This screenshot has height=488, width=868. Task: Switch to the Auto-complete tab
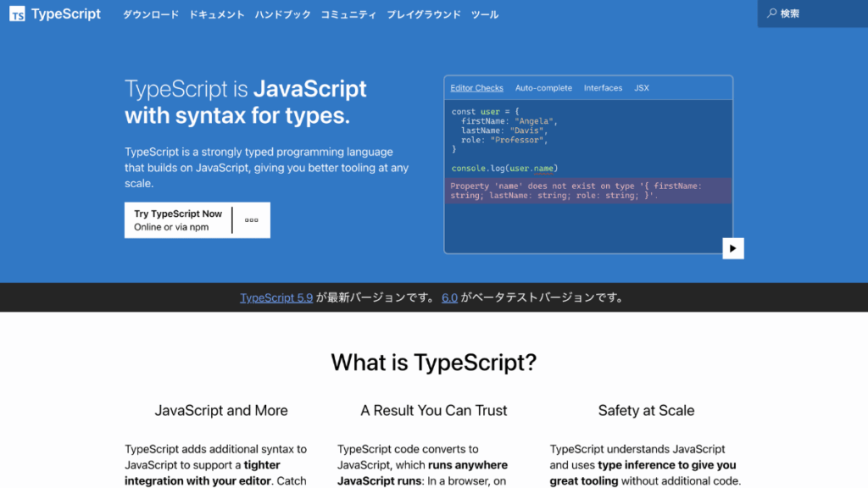coord(543,87)
